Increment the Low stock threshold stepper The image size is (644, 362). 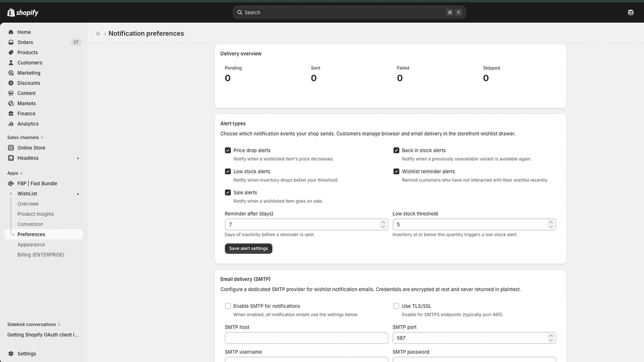tap(551, 222)
